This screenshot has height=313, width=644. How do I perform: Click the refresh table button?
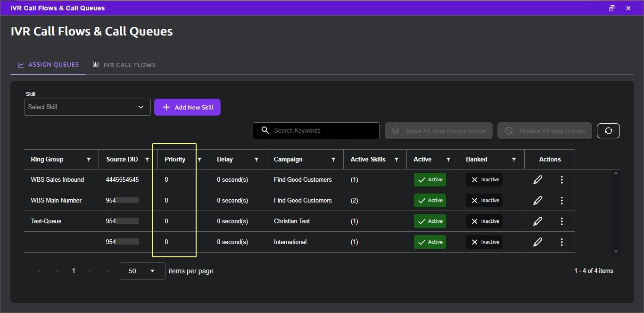tap(608, 131)
